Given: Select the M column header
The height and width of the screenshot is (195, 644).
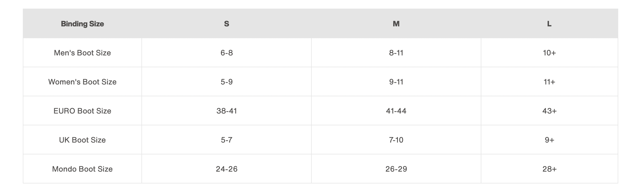Looking at the screenshot, I should click(x=396, y=24).
